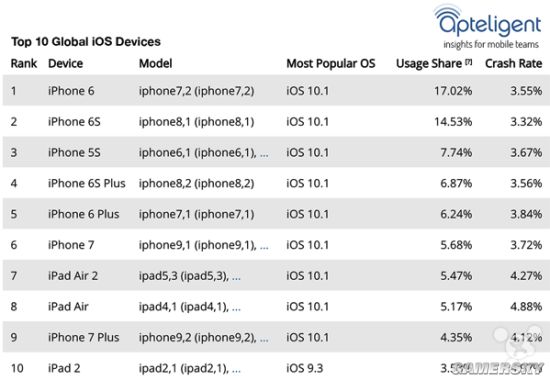
Task: Expand the iPhone 7 Plus model ellipsis
Action: [264, 339]
